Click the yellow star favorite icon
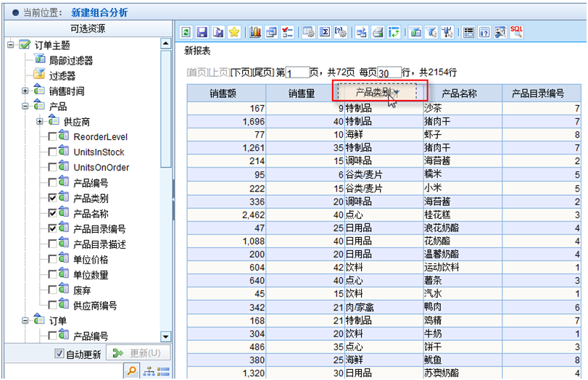Image resolution: width=588 pixels, height=380 pixels. [234, 32]
